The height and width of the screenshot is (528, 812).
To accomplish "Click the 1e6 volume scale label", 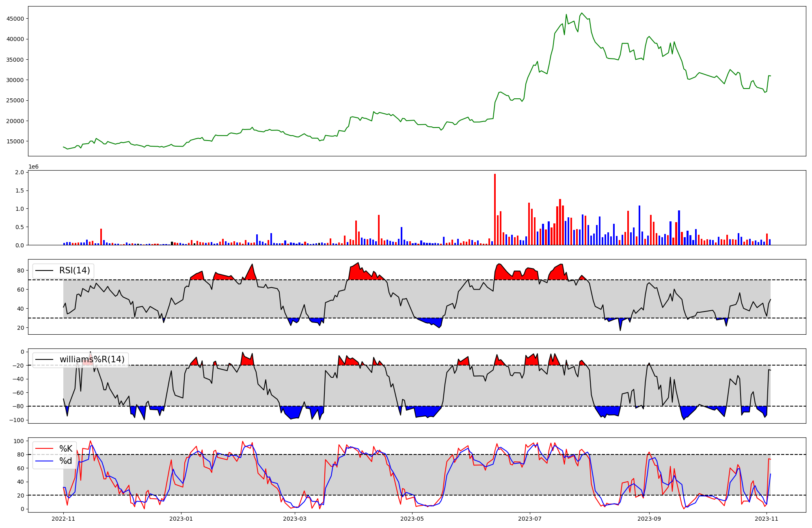I will (33, 167).
